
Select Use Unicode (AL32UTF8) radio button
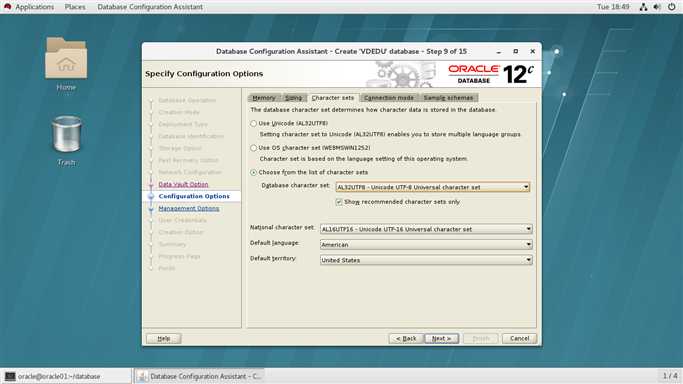(x=254, y=124)
